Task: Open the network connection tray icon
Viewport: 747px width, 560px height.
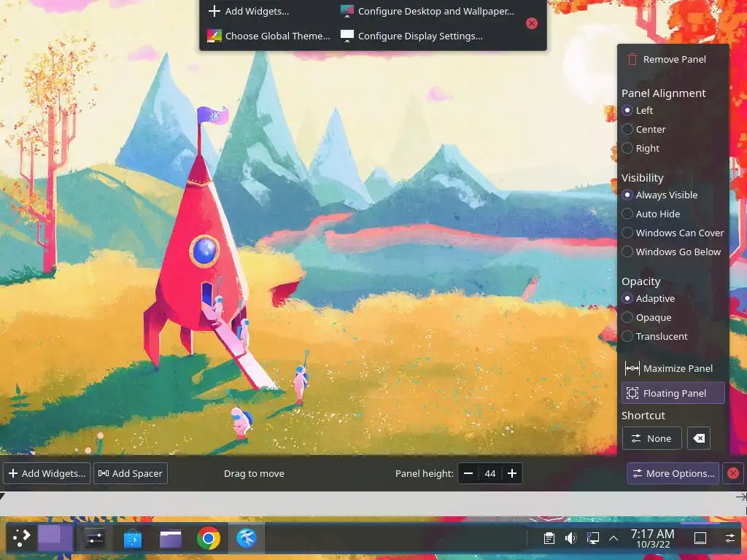Action: 592,538
